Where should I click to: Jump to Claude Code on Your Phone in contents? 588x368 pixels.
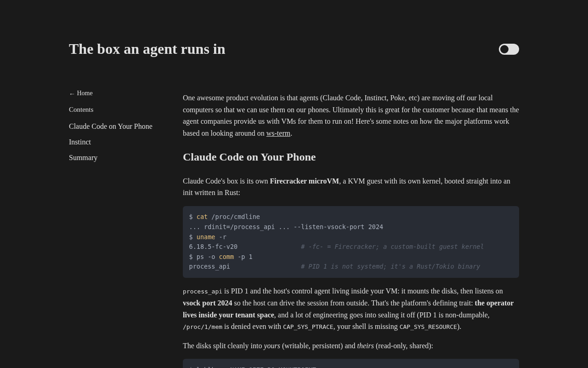click(111, 126)
